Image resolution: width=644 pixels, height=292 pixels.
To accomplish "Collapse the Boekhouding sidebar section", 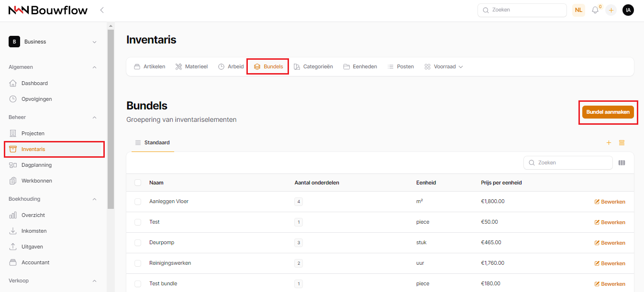I will point(94,199).
